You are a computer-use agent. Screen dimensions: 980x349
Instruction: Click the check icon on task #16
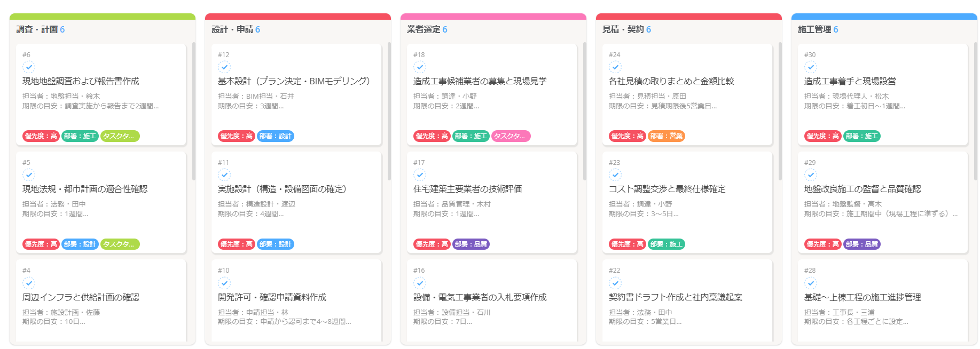coord(420,283)
